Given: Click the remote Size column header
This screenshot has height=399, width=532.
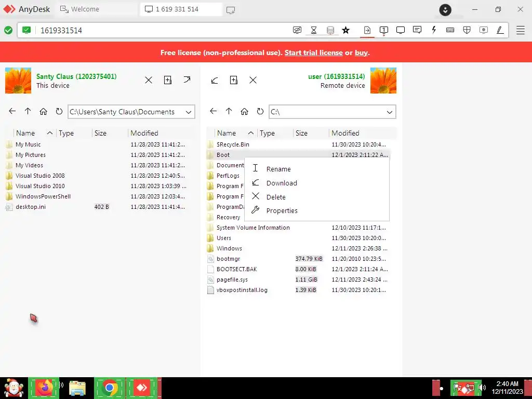Looking at the screenshot, I should pyautogui.click(x=301, y=133).
